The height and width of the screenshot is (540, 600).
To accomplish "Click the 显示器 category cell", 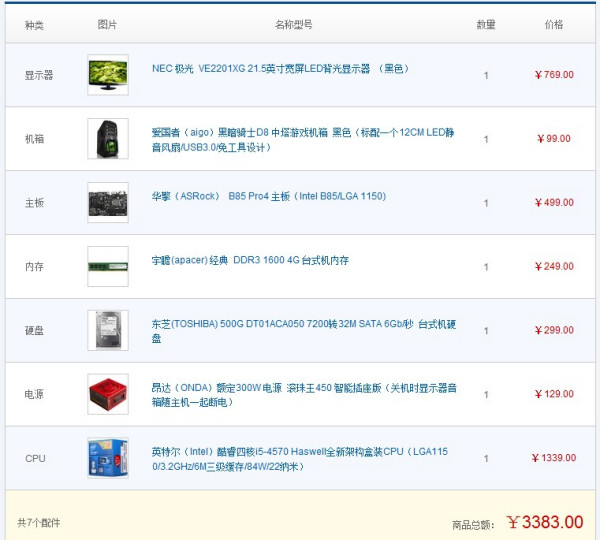I will click(x=39, y=75).
